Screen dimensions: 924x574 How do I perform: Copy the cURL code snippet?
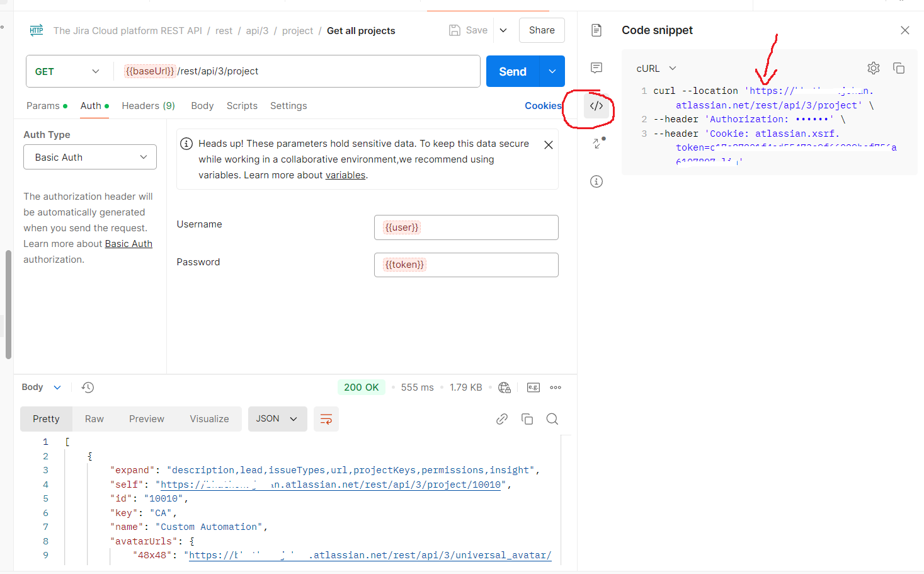[x=899, y=68]
